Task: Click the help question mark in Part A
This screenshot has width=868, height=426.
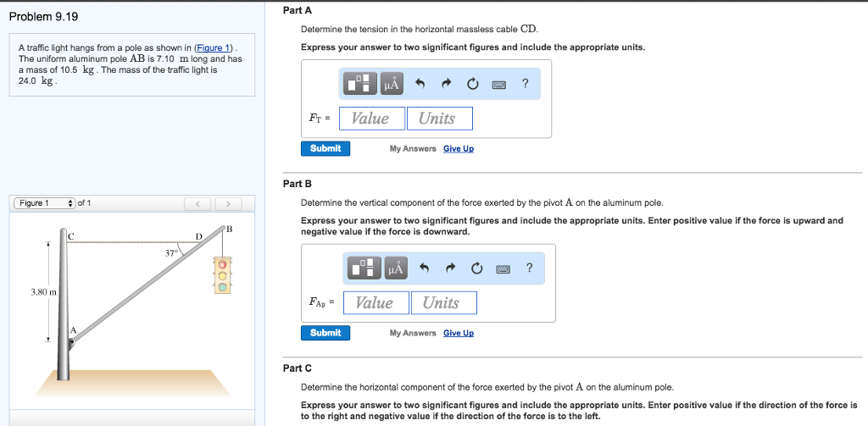Action: (525, 84)
